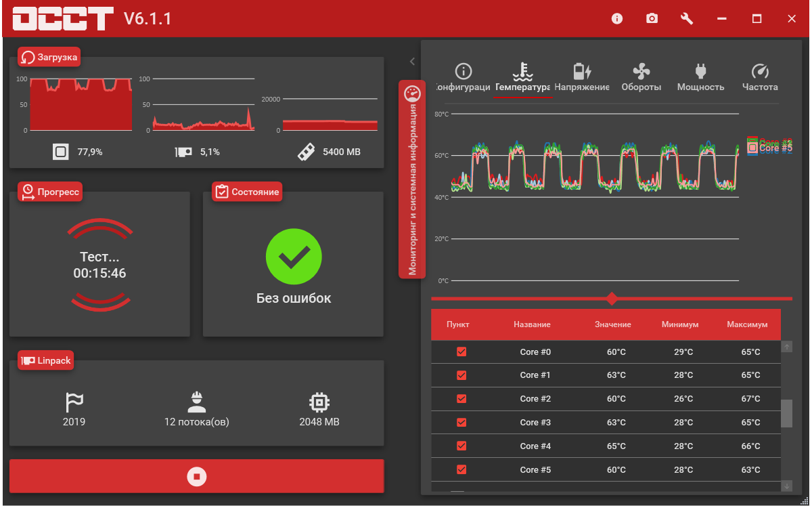This screenshot has height=508, width=812.
Task: Click the Загрузка panel label
Action: [49, 57]
